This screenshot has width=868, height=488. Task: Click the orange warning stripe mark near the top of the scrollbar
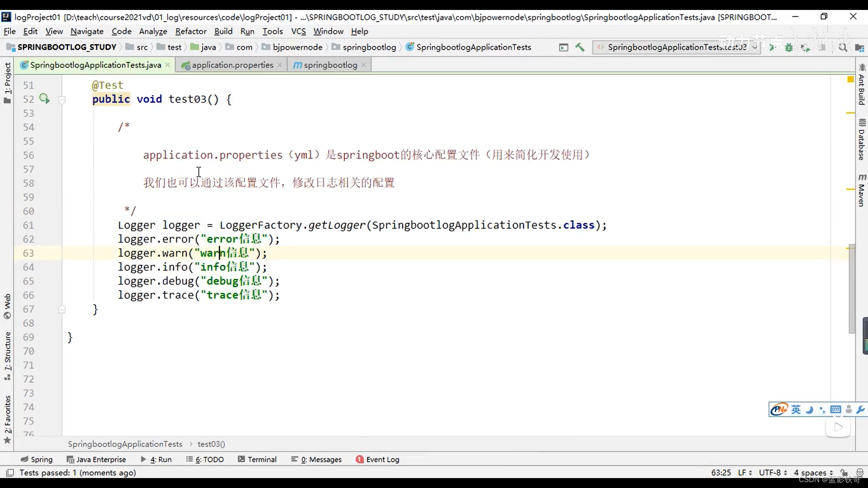850,113
